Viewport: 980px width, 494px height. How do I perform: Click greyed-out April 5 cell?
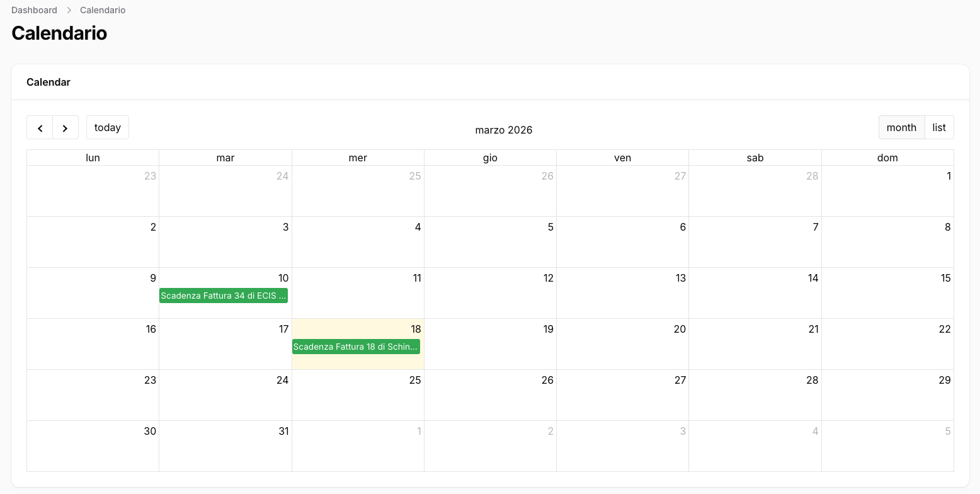(887, 446)
